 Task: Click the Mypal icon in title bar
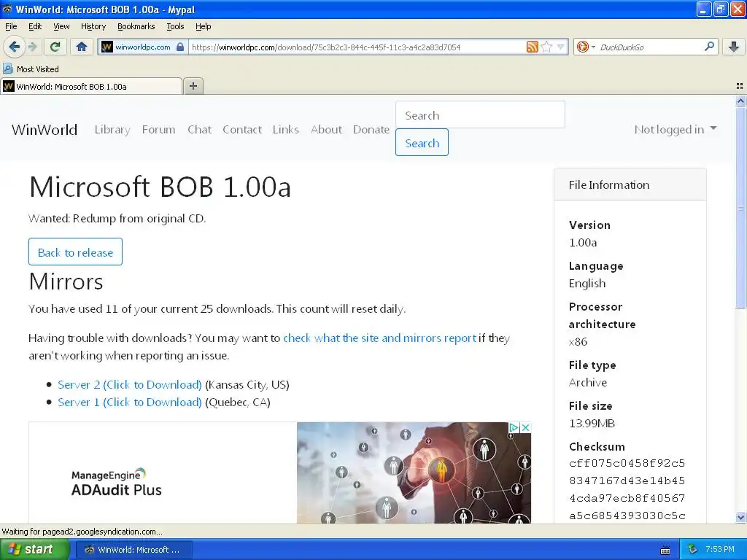[x=7, y=9]
